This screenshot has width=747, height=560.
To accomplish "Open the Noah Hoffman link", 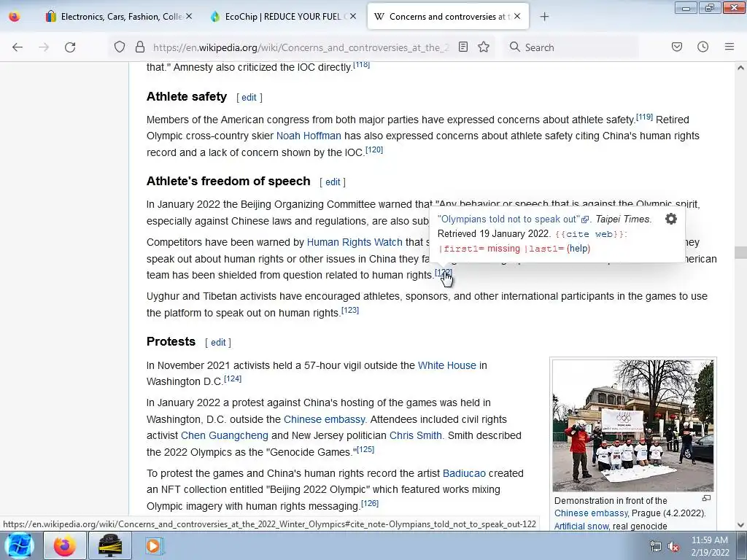I will pos(309,136).
